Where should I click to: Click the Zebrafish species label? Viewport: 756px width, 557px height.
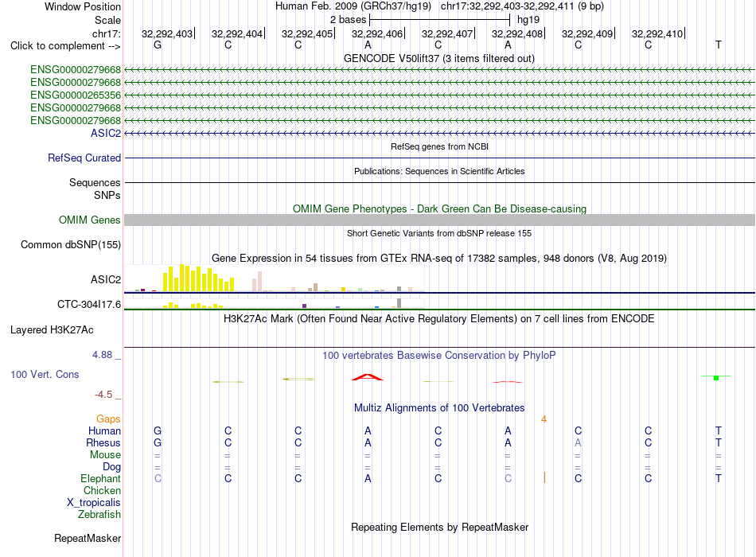99,515
